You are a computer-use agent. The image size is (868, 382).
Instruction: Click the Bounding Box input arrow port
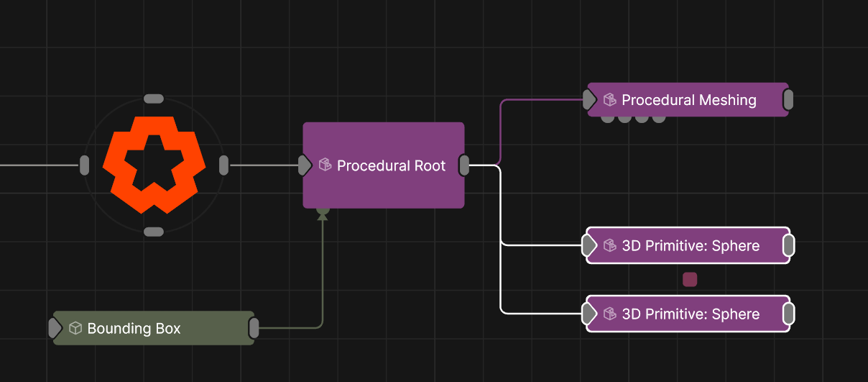[x=55, y=328]
